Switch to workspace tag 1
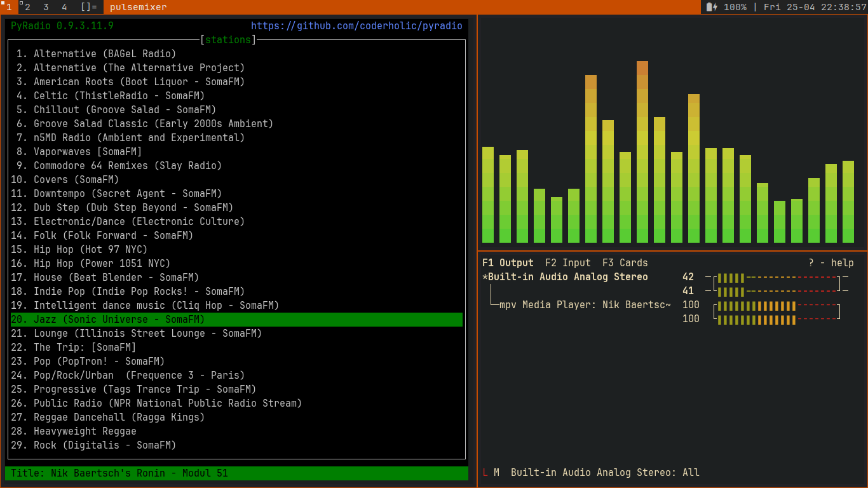Viewport: 868px width, 488px height. pos(9,7)
